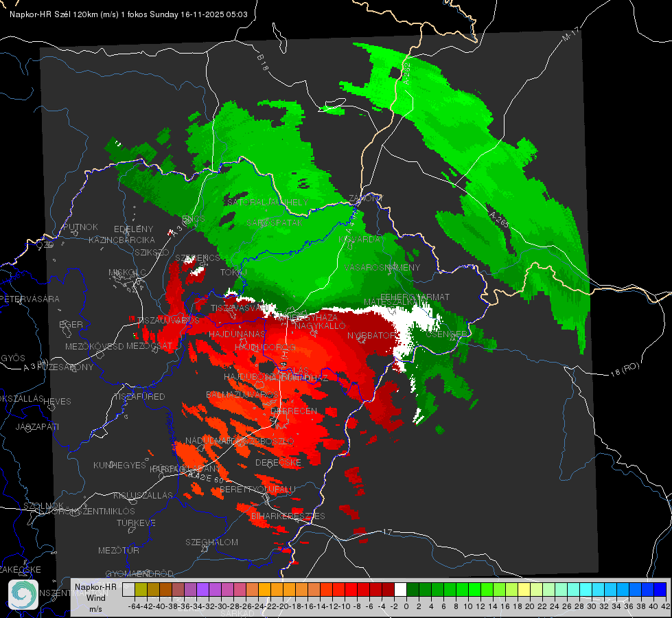672x618 pixels.
Task: Click the B 18 road label
Action: tap(262, 62)
